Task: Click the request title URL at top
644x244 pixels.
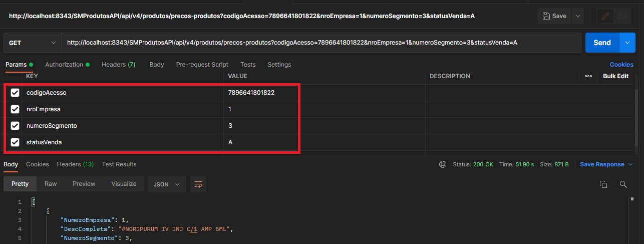Action: pos(241,16)
